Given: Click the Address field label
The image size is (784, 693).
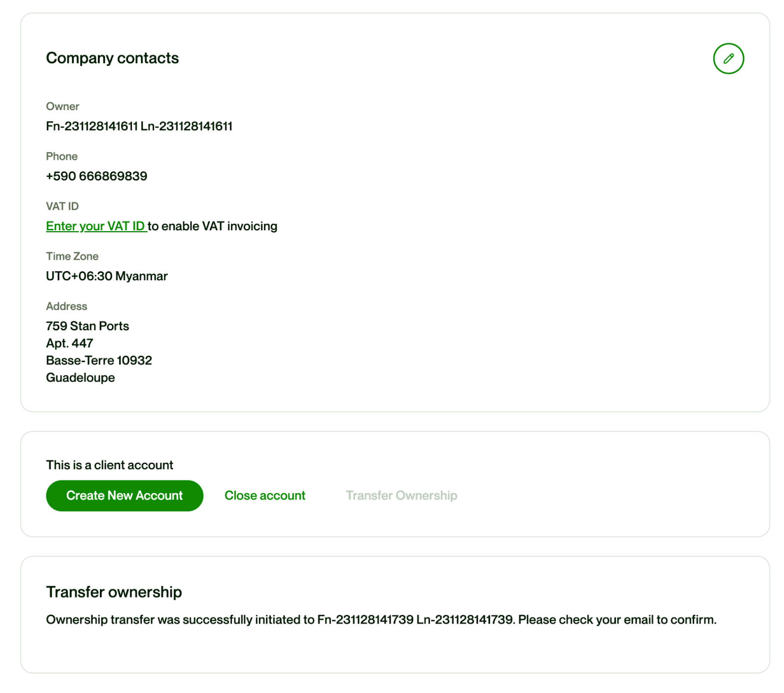Looking at the screenshot, I should click(66, 307).
